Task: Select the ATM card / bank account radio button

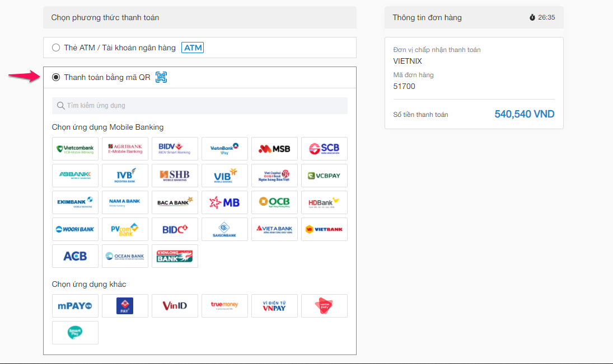Action: point(56,48)
